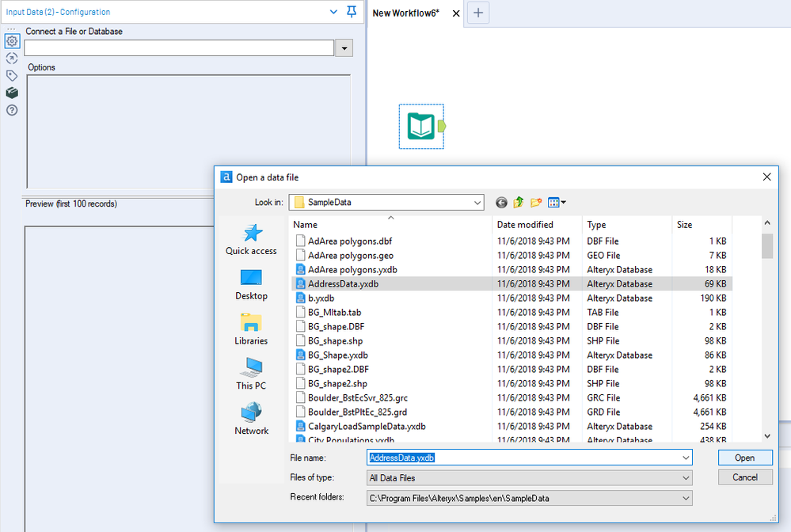The height and width of the screenshot is (532, 791).
Task: Open the View Menu icon in dialog
Action: click(557, 203)
